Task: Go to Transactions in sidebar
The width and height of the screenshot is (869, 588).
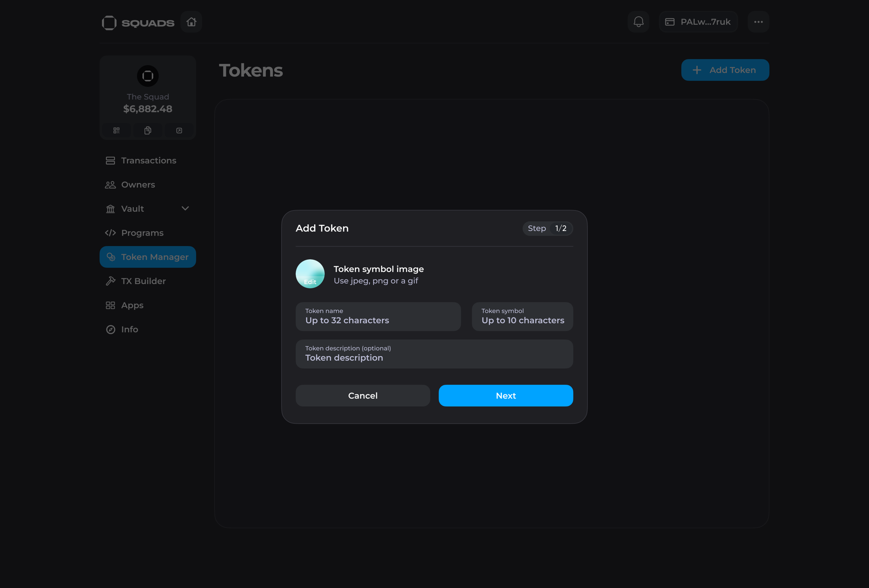Action: click(148, 161)
